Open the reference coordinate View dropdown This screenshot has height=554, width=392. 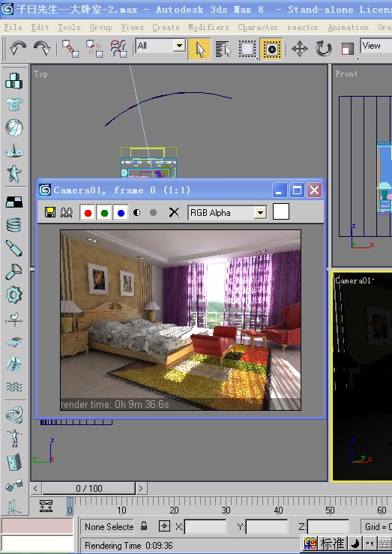[x=376, y=46]
